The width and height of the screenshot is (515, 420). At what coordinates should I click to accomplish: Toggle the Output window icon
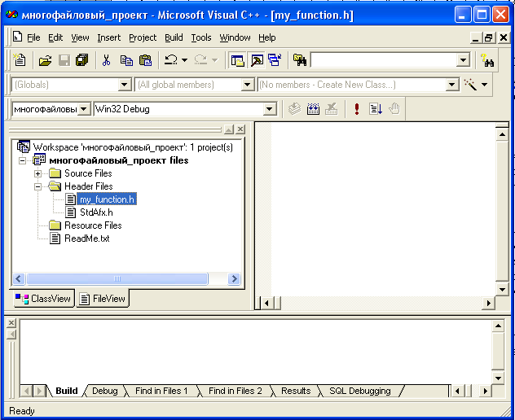[257, 60]
